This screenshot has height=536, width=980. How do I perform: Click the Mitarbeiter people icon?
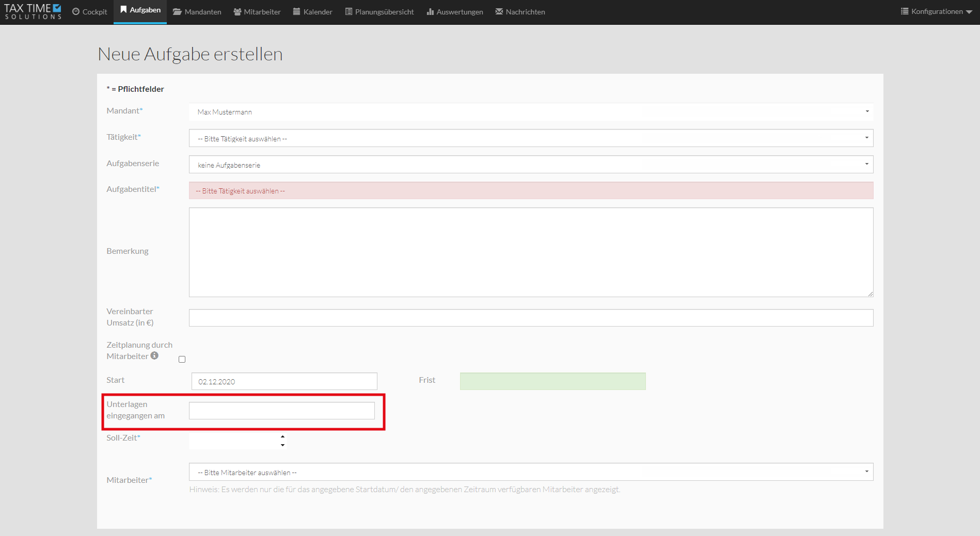(x=238, y=11)
